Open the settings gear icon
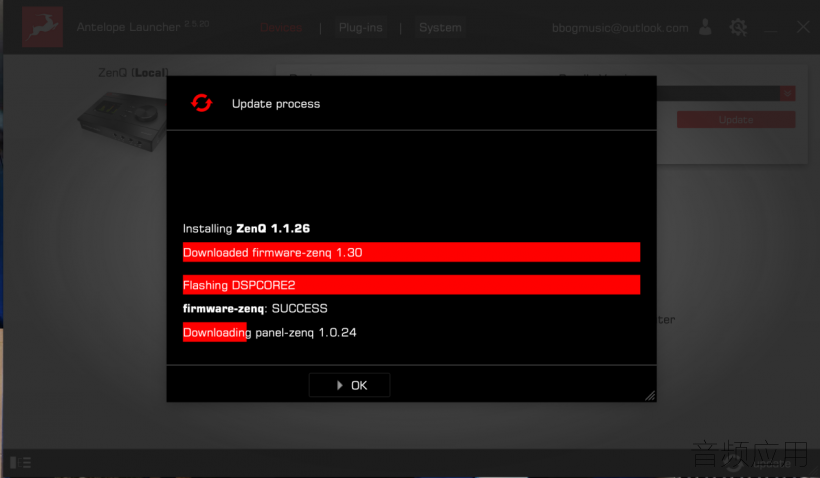Image resolution: width=820 pixels, height=478 pixels. click(738, 27)
